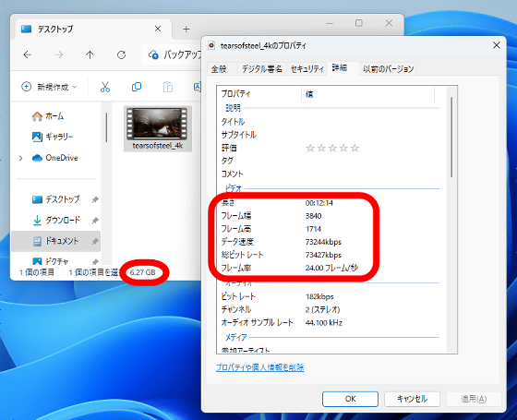Click the Copy icon in toolbar
The height and width of the screenshot is (420, 517).
tap(137, 87)
